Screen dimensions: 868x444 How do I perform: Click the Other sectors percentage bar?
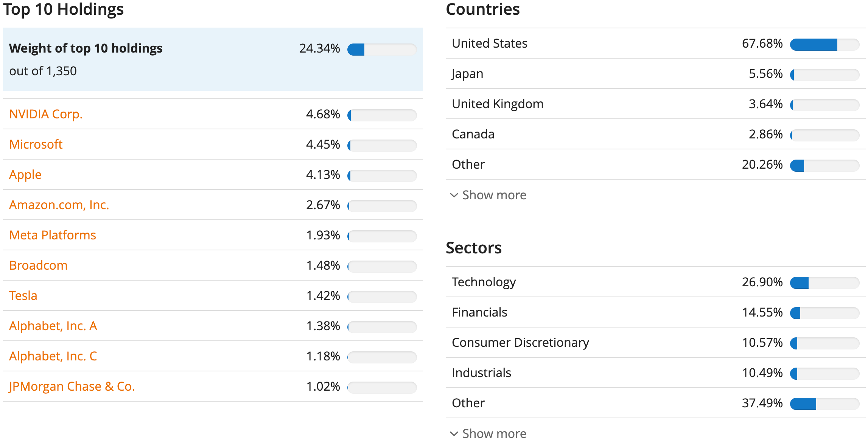click(825, 404)
